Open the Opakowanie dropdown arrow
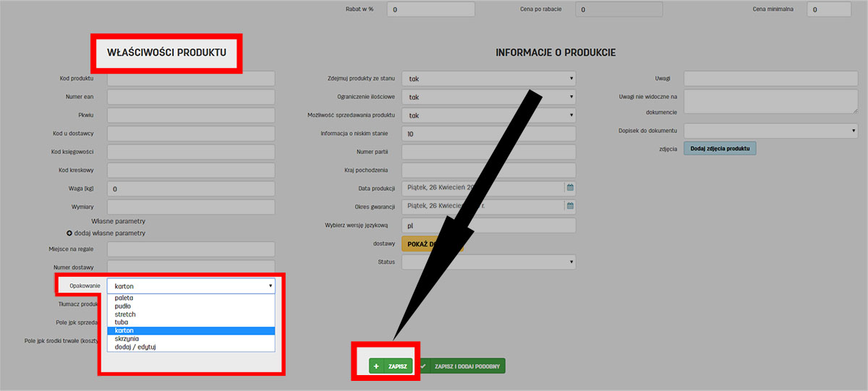Screen dimensions: 868x391 [271, 286]
